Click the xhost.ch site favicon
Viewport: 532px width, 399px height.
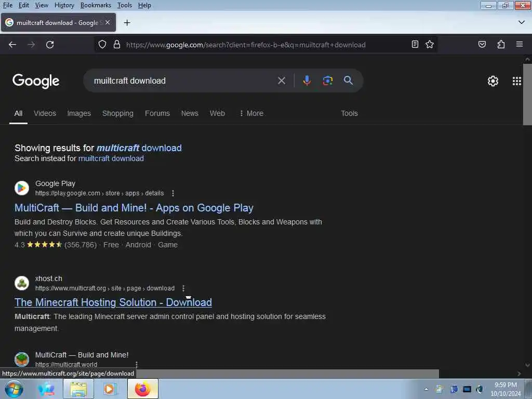(x=22, y=283)
